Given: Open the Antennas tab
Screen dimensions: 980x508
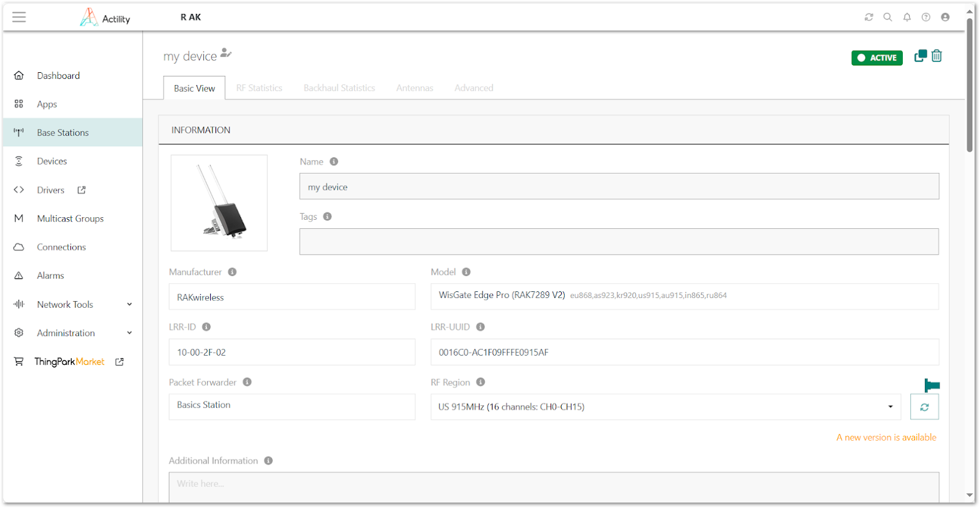Looking at the screenshot, I should click(415, 88).
